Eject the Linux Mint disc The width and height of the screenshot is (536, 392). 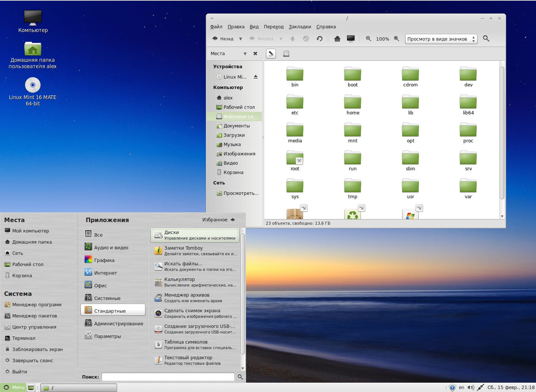pos(256,77)
